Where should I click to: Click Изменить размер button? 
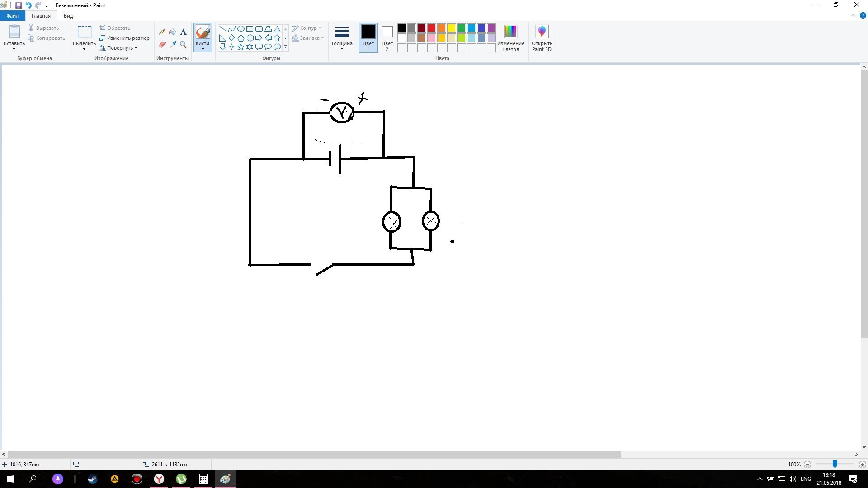pyautogui.click(x=125, y=38)
